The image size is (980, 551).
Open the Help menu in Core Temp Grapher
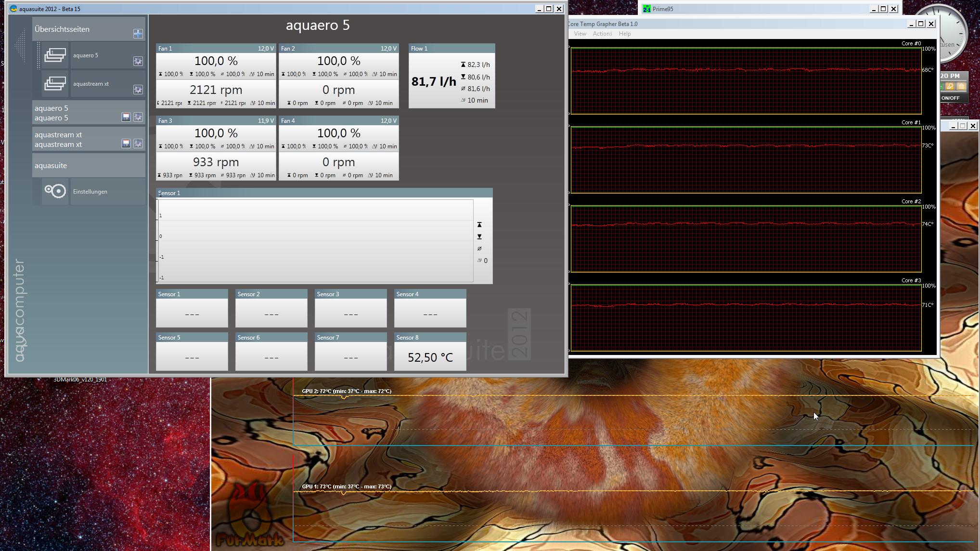pyautogui.click(x=624, y=34)
